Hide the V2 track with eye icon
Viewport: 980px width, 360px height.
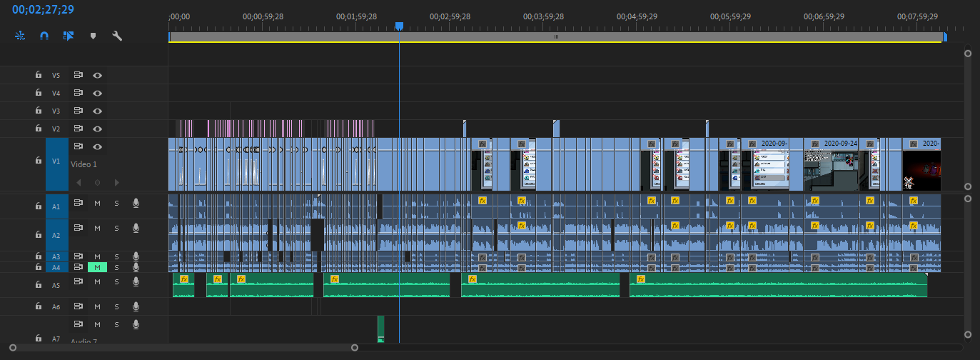[x=97, y=129]
